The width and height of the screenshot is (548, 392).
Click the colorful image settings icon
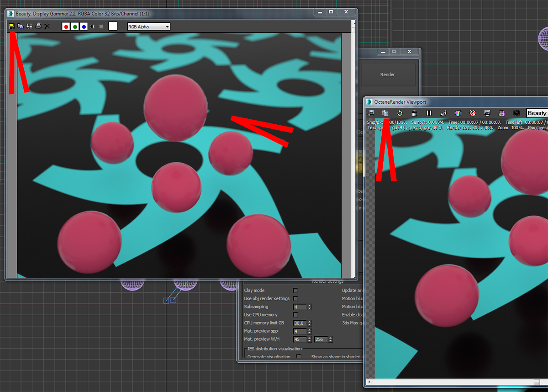pos(502,113)
